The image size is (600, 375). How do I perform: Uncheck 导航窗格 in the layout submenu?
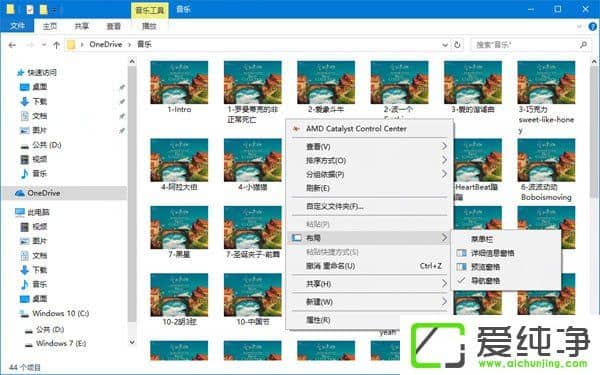click(x=506, y=280)
